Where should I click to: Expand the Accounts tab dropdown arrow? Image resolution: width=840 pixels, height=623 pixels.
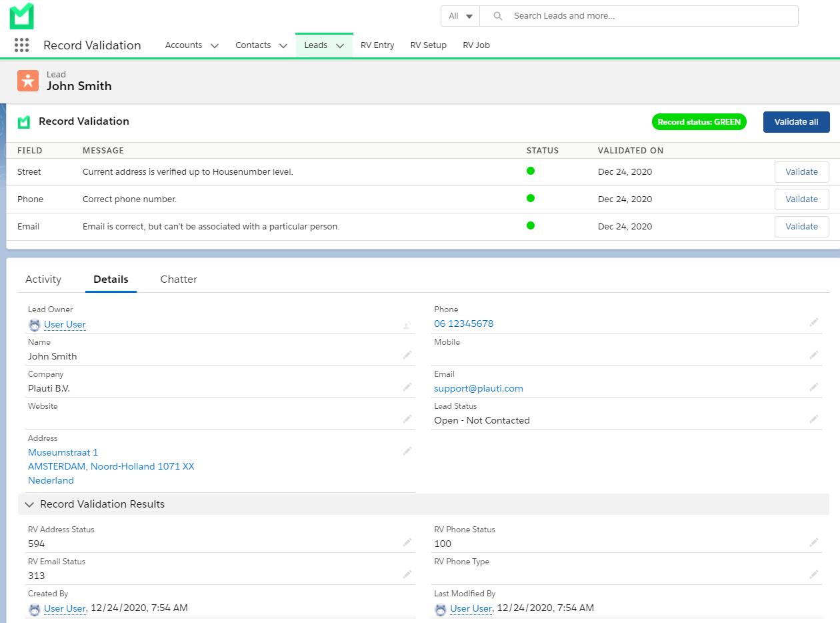215,46
